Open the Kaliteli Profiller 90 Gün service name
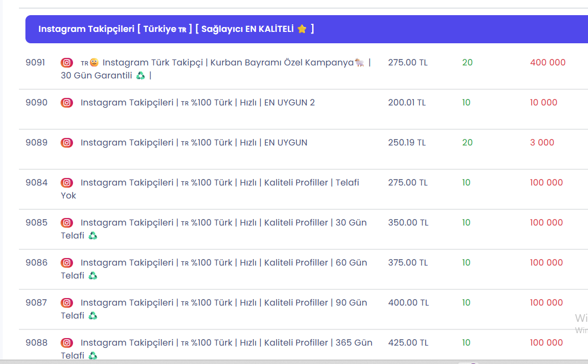Viewport: 588px width, 364px height. click(x=214, y=309)
